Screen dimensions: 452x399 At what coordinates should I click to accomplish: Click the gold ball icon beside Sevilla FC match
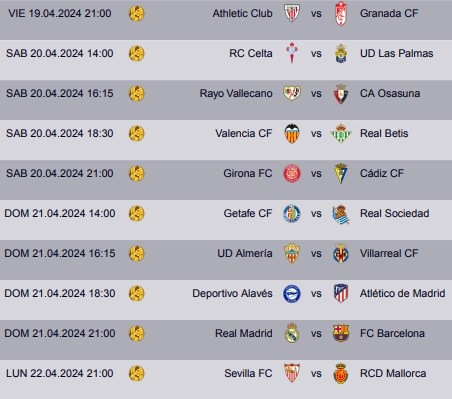pyautogui.click(x=136, y=373)
